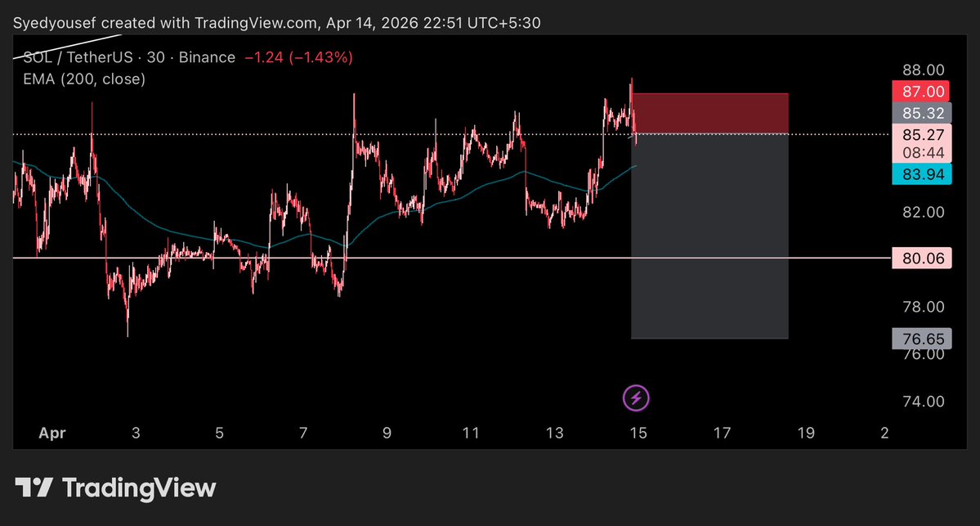This screenshot has height=526, width=980.
Task: Click the SOL / TetherUS symbol title
Action: pyautogui.click(x=71, y=58)
